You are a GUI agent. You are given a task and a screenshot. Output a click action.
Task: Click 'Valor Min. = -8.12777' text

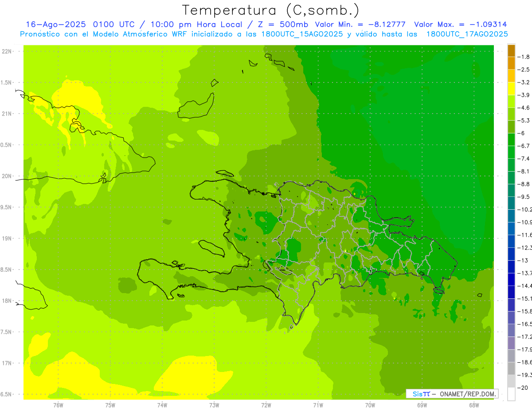coord(361,24)
